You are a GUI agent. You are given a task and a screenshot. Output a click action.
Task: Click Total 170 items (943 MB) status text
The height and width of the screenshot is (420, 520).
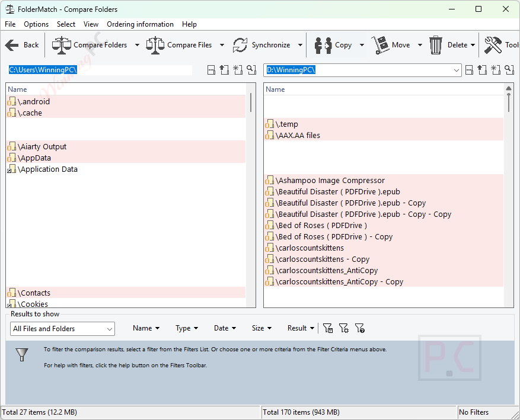(x=301, y=412)
